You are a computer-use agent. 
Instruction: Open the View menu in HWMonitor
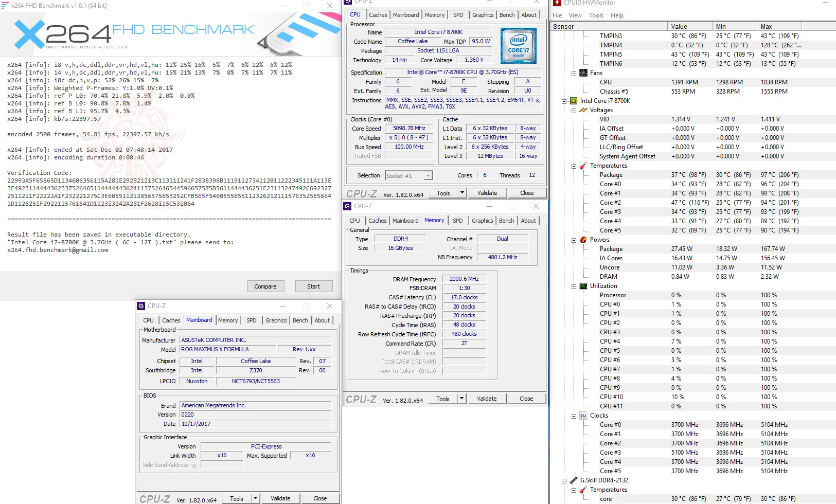(575, 15)
